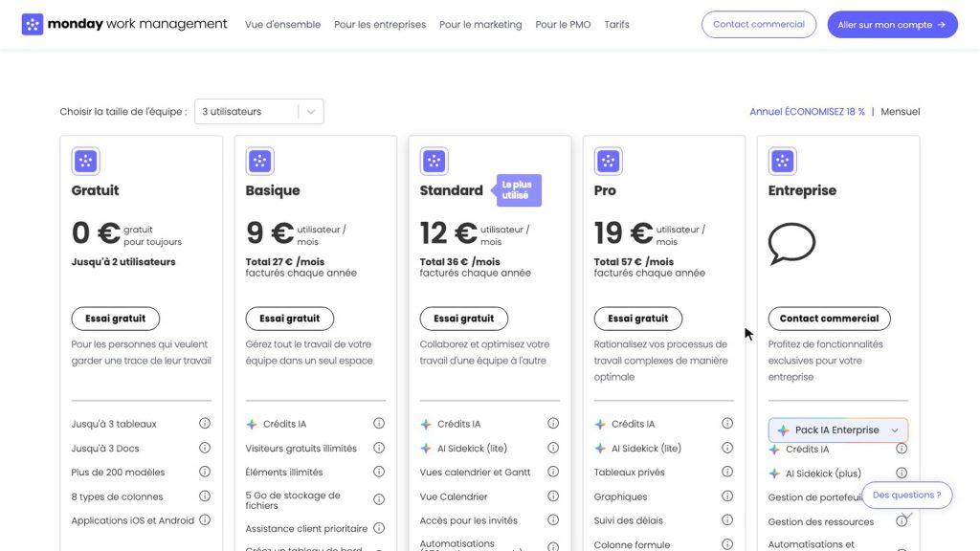This screenshot has height=551, width=980.
Task: Start Essai gratuit for Pro plan
Action: (x=638, y=319)
